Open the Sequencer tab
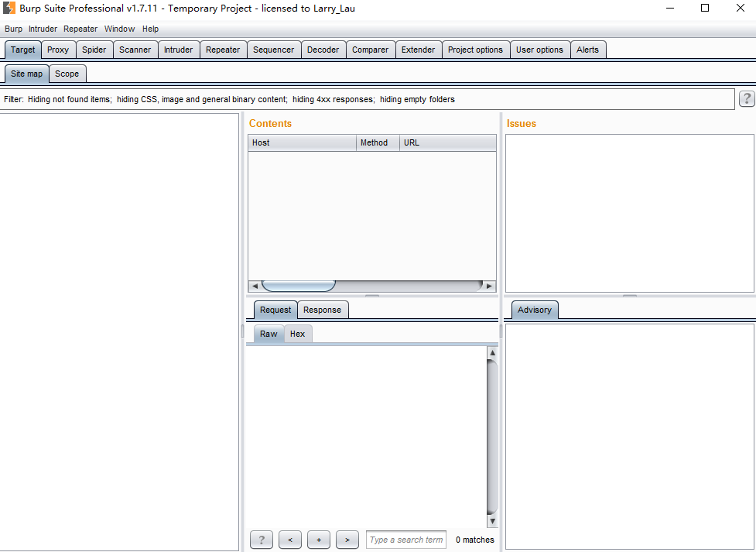This screenshot has height=552, width=756. coord(273,50)
